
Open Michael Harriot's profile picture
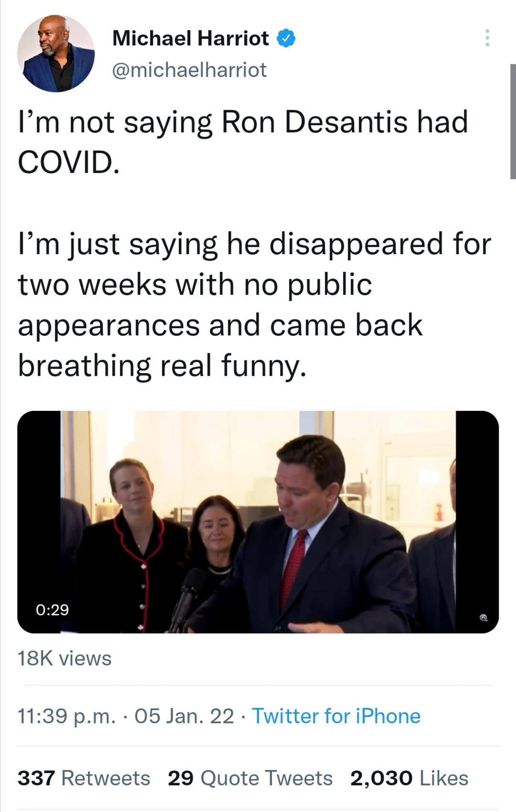tap(56, 53)
